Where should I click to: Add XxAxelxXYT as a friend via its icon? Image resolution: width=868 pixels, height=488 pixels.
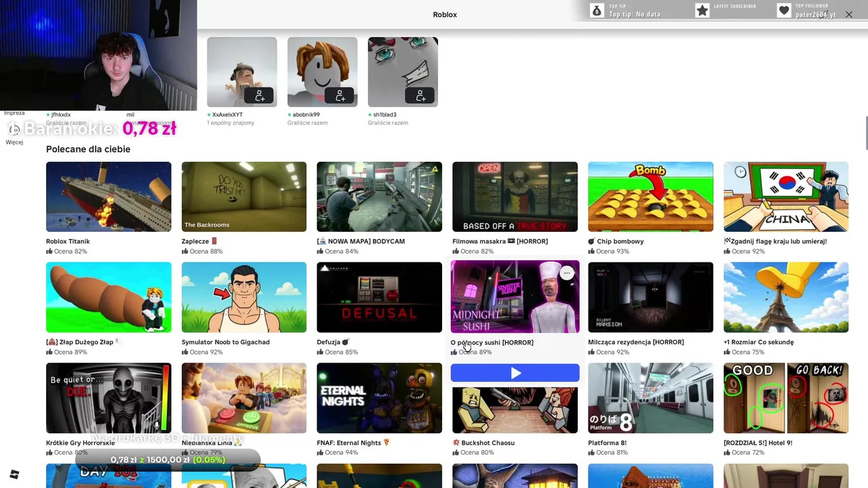coord(260,96)
